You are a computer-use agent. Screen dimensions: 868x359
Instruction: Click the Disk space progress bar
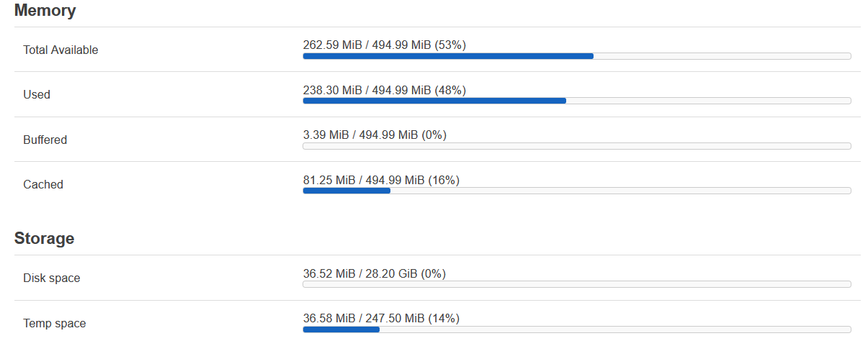(x=576, y=284)
